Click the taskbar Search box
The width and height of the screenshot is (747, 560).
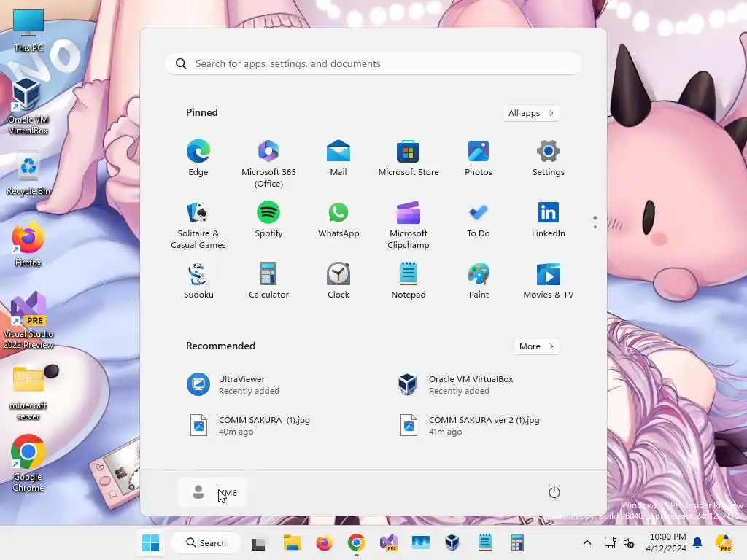(x=206, y=542)
